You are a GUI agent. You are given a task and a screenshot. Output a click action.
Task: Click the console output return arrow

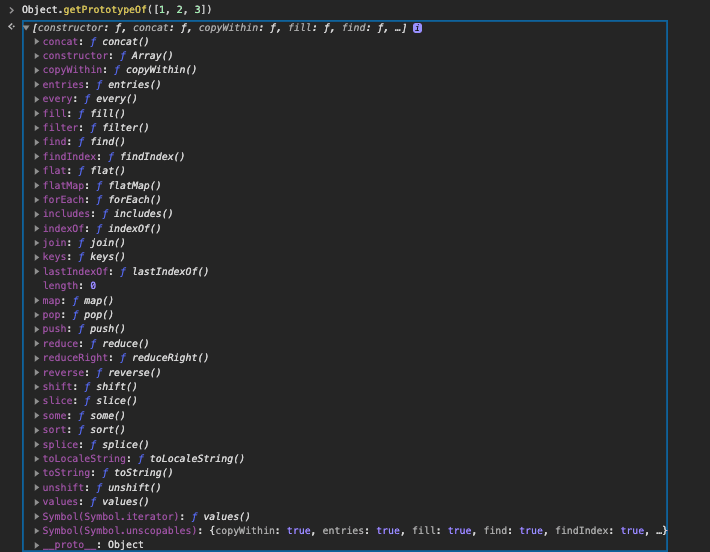click(11, 27)
